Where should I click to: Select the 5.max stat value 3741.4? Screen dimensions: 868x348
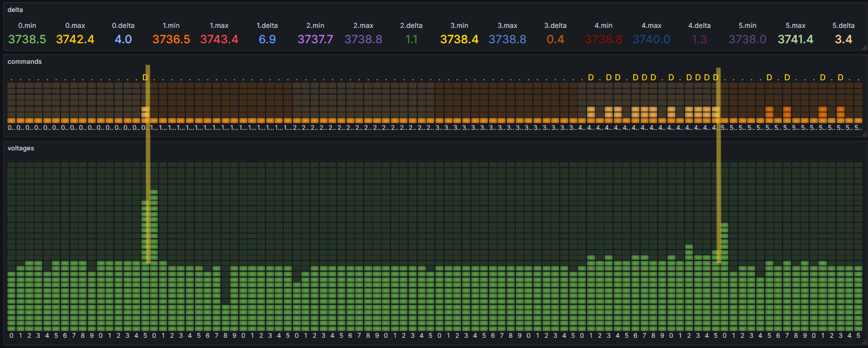coord(795,39)
